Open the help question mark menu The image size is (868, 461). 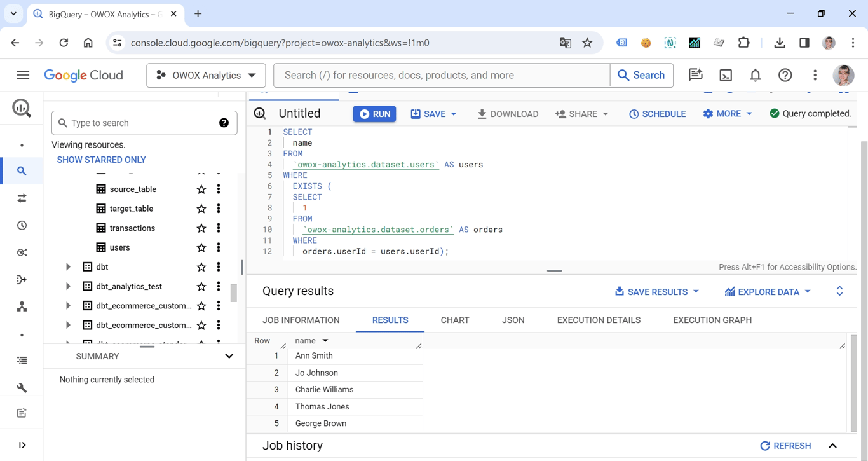[785, 75]
